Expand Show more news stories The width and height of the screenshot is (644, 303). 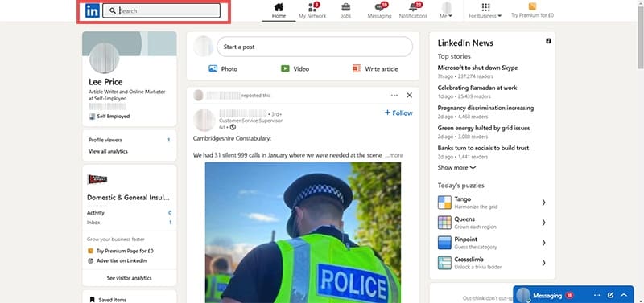(x=456, y=167)
